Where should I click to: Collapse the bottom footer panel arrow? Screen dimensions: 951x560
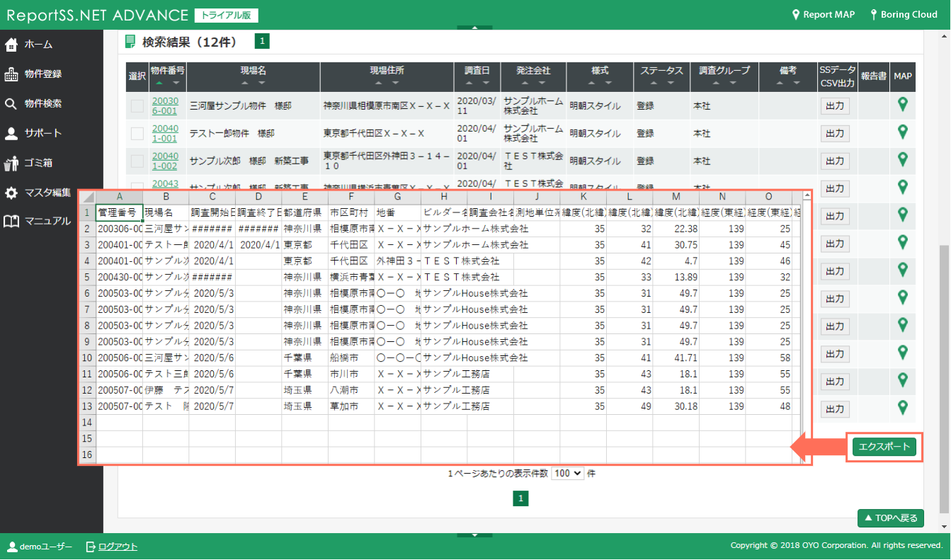point(475,535)
